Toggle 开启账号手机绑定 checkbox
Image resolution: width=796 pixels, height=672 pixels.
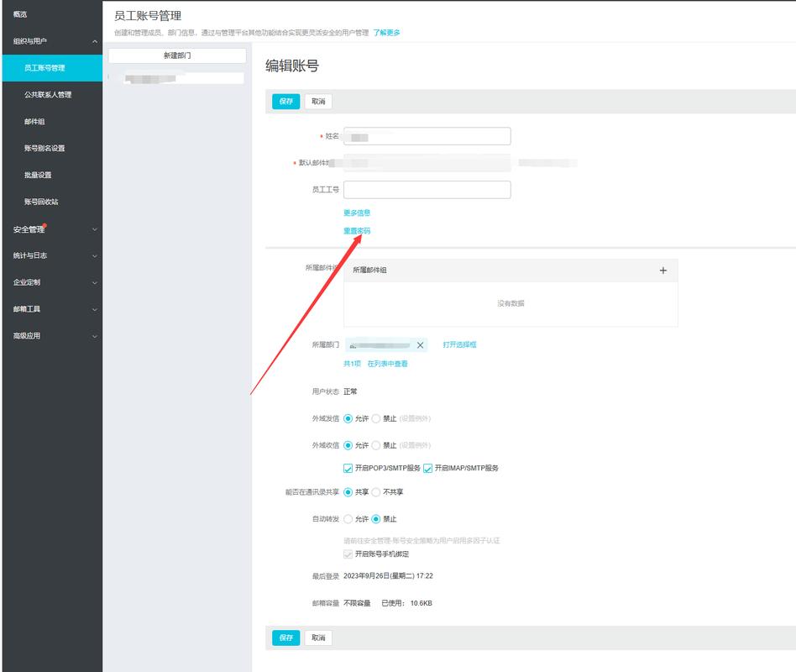pos(348,554)
